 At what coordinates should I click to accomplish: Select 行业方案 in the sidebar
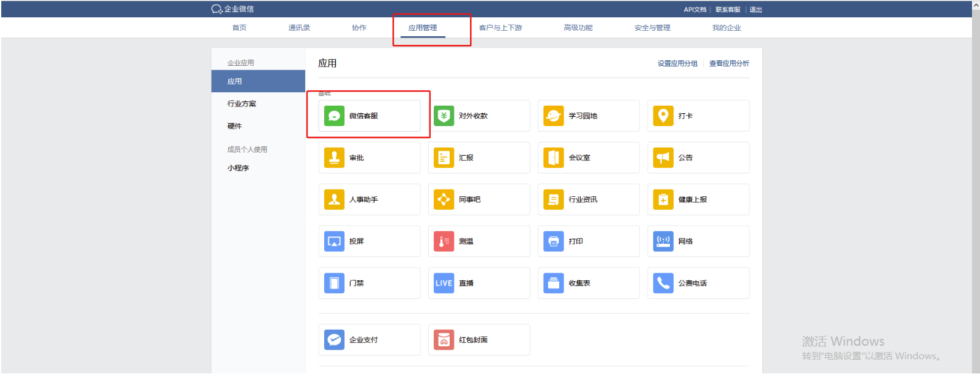point(242,103)
